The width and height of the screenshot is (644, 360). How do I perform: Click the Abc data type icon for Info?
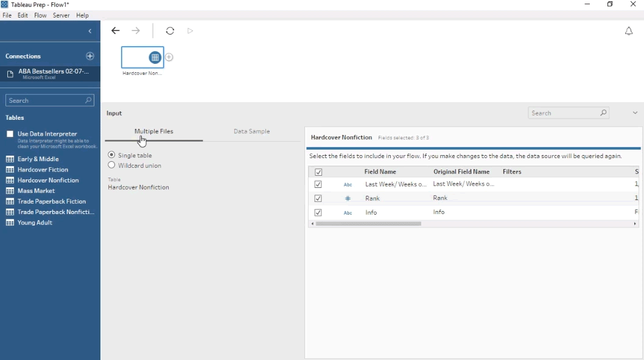pos(348,213)
